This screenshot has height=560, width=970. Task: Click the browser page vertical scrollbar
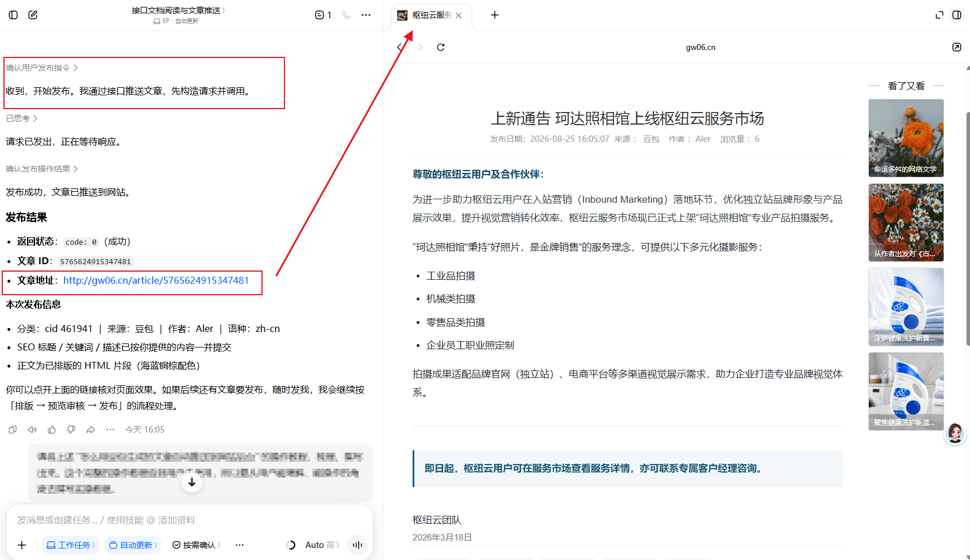click(968, 230)
